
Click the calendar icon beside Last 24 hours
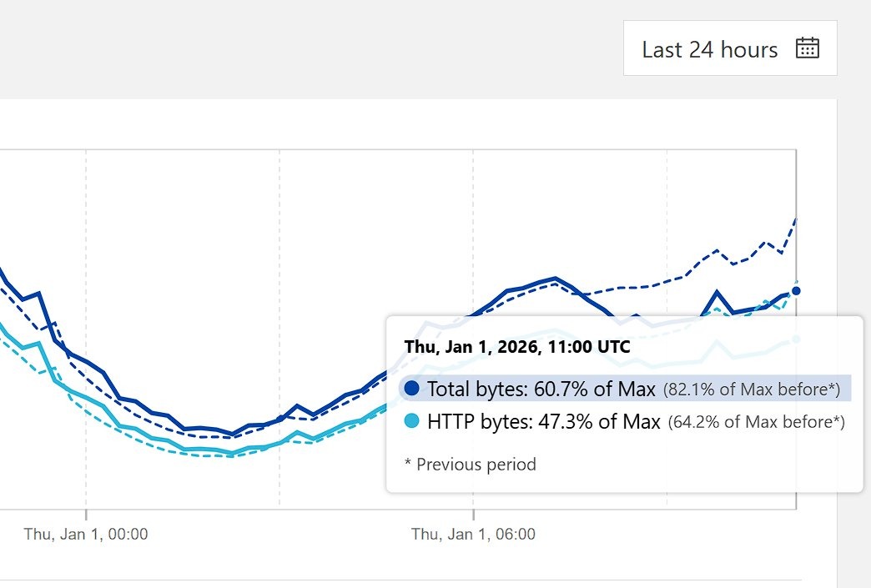(x=807, y=48)
